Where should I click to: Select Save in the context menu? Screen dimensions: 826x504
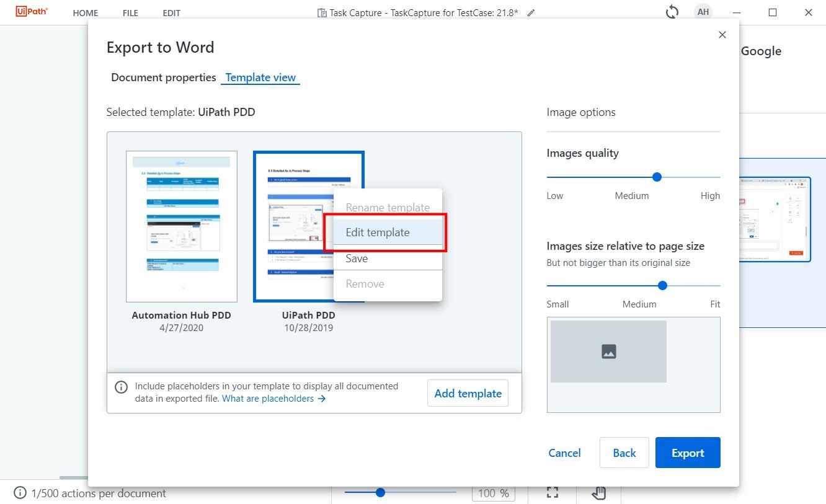tap(357, 259)
